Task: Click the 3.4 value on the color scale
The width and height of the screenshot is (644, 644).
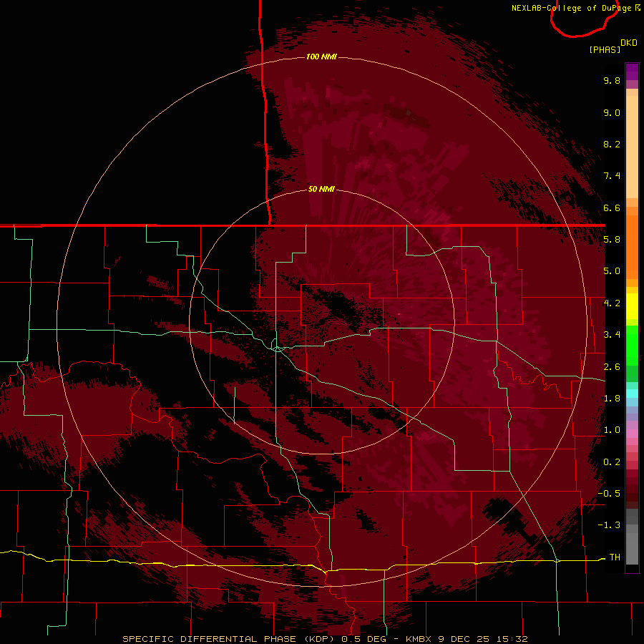Action: tap(612, 335)
